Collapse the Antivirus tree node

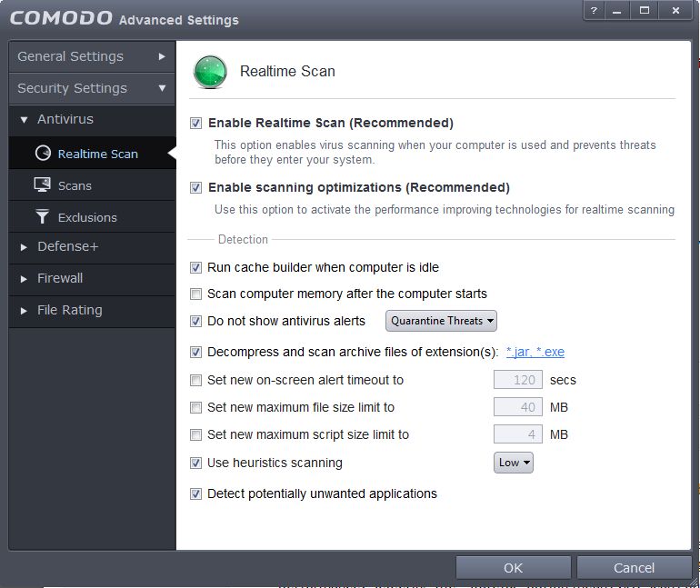coord(25,120)
